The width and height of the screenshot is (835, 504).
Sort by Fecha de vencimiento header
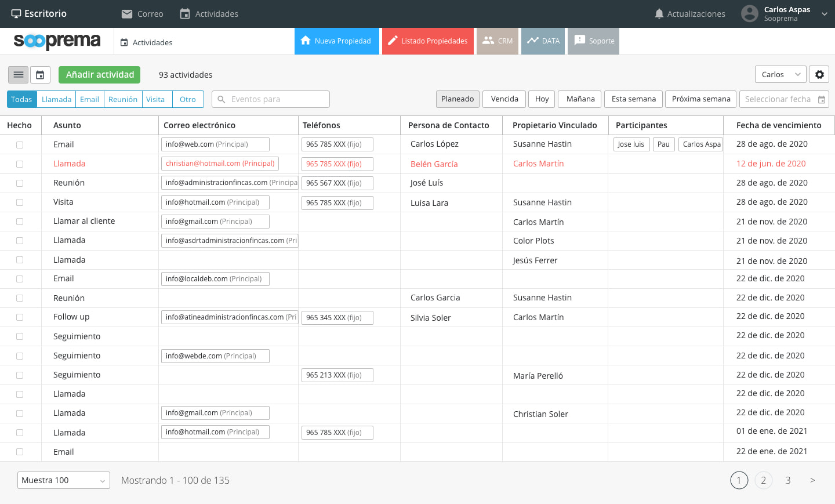[x=779, y=125]
